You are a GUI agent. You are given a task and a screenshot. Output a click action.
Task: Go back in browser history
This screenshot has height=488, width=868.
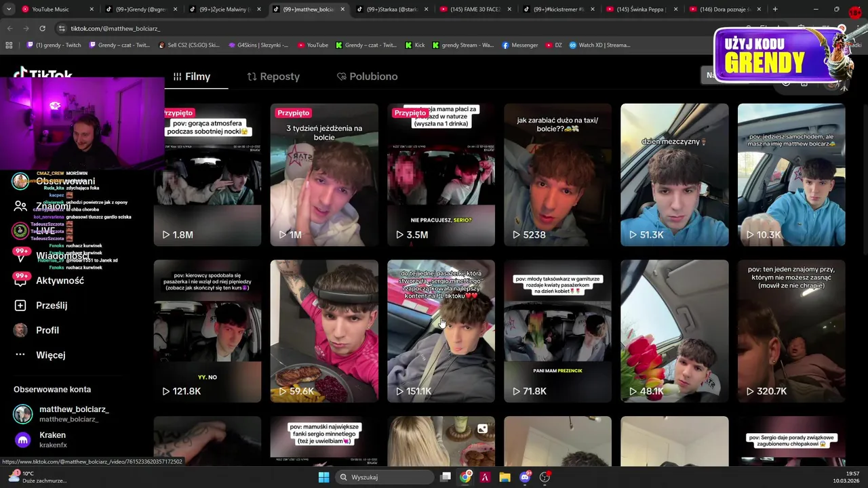pyautogui.click(x=9, y=28)
